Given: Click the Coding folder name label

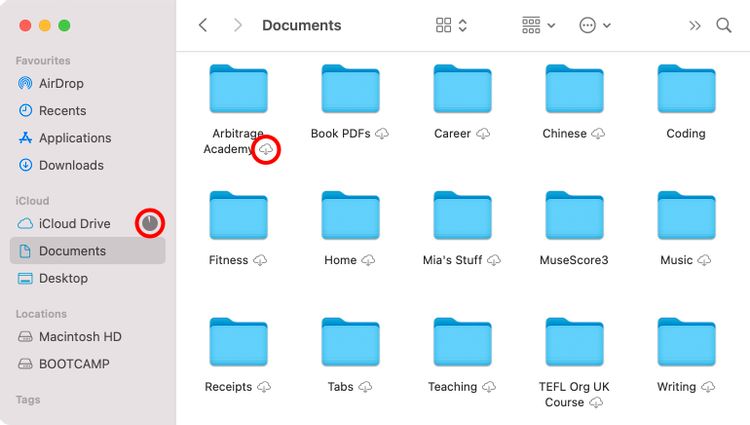Looking at the screenshot, I should tap(686, 133).
